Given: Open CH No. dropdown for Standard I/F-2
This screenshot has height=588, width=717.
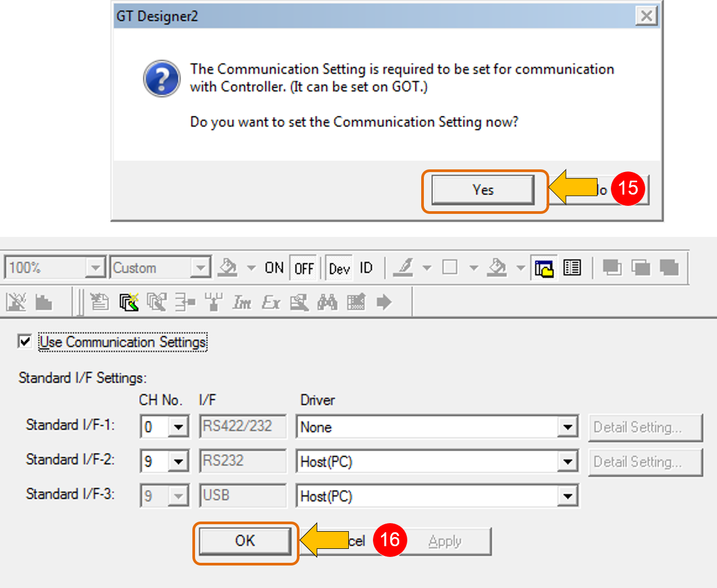Looking at the screenshot, I should (178, 462).
